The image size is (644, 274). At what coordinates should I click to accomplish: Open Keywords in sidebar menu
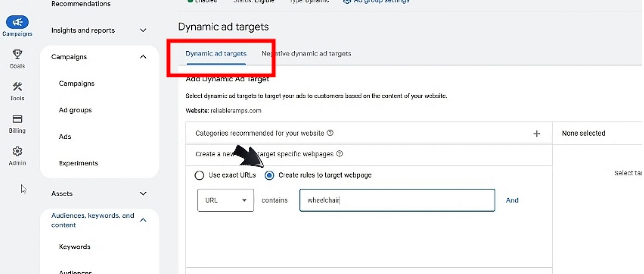tap(74, 247)
